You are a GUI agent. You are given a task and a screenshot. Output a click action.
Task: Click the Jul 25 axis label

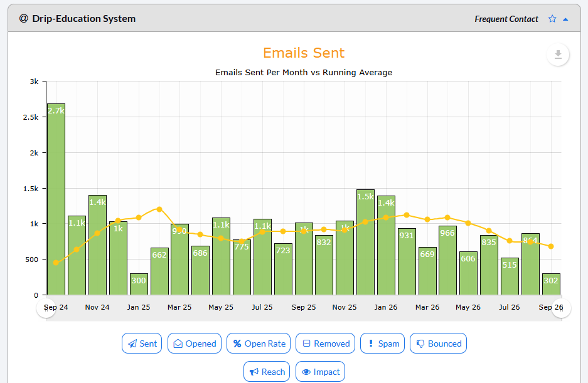pos(262,307)
